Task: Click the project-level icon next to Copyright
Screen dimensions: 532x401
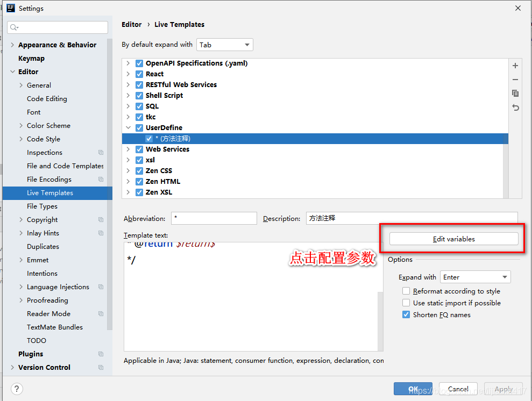Action: pyautogui.click(x=101, y=220)
